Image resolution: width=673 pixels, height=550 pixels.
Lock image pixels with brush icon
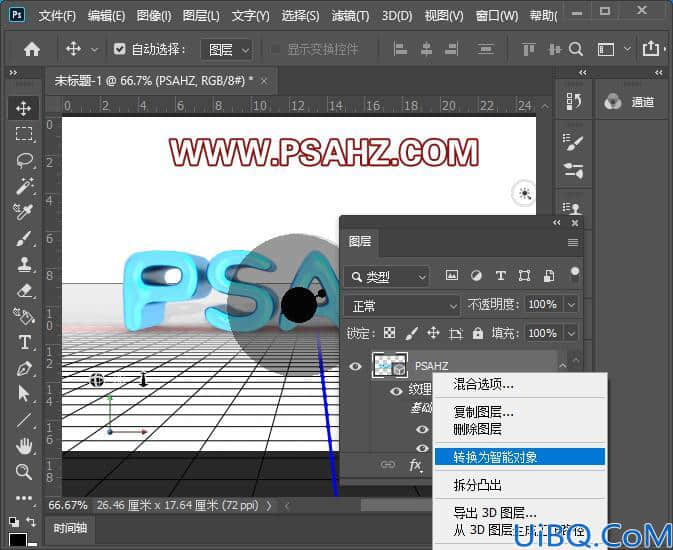click(411, 333)
